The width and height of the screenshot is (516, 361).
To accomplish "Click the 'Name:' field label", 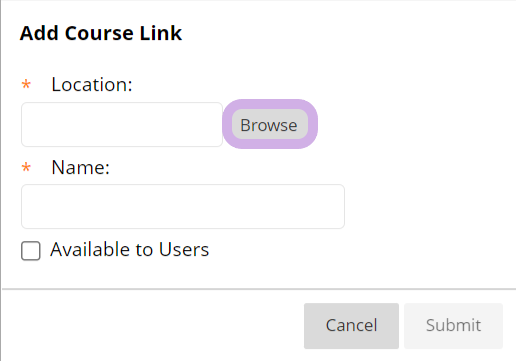I will (81, 167).
